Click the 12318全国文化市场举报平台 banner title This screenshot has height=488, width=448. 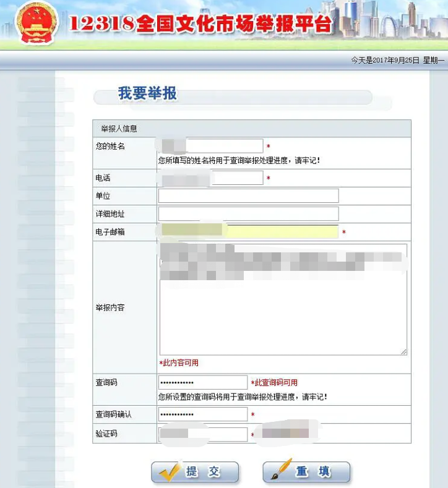[x=200, y=24]
